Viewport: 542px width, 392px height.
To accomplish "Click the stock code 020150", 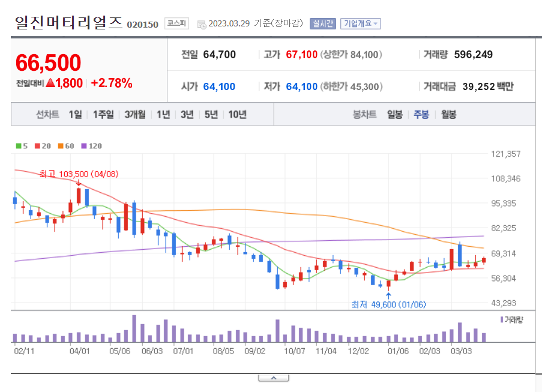I will (x=142, y=25).
